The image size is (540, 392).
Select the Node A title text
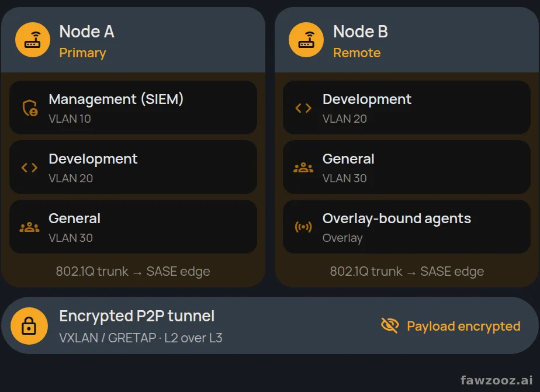pos(86,32)
